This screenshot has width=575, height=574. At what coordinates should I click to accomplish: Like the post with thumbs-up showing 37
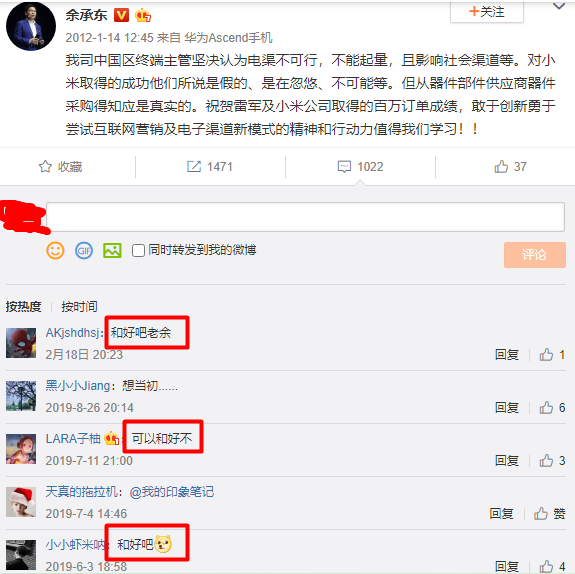[501, 167]
